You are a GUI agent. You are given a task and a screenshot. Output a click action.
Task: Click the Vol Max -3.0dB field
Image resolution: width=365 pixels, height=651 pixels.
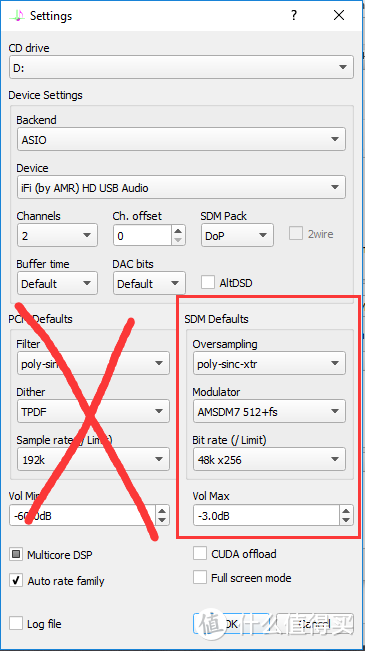click(x=266, y=516)
